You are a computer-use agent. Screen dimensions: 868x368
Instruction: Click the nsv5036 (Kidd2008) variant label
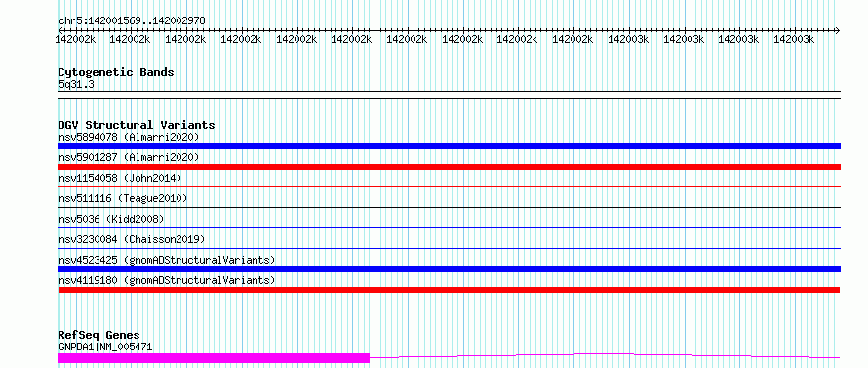pos(111,219)
